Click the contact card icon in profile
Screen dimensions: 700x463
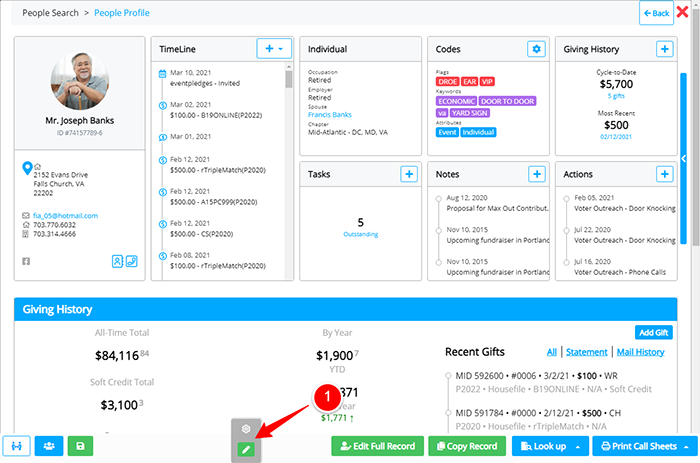pos(117,261)
